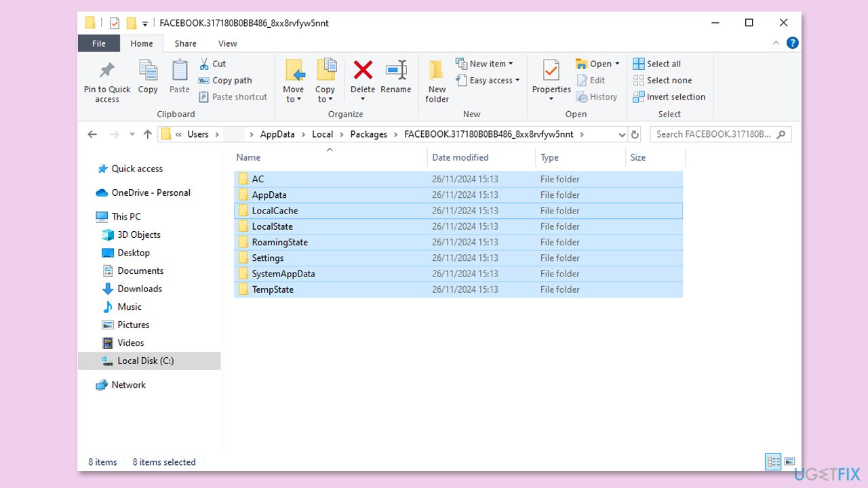Switch to the Home ribbon tab
The image size is (868, 488).
[x=142, y=43]
